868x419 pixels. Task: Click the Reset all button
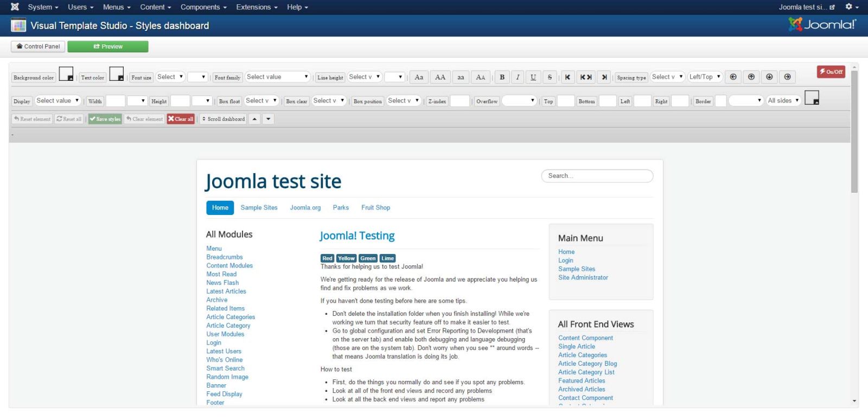click(69, 119)
